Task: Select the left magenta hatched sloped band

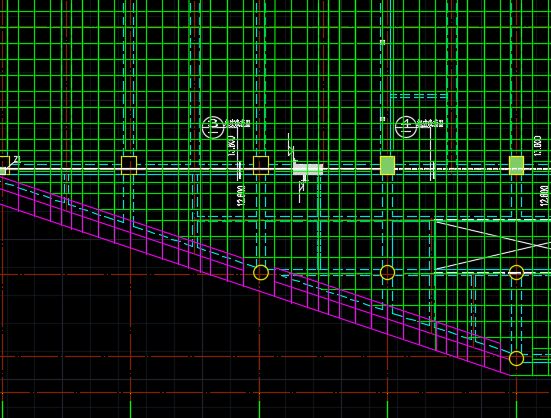Action: pyautogui.click(x=122, y=231)
